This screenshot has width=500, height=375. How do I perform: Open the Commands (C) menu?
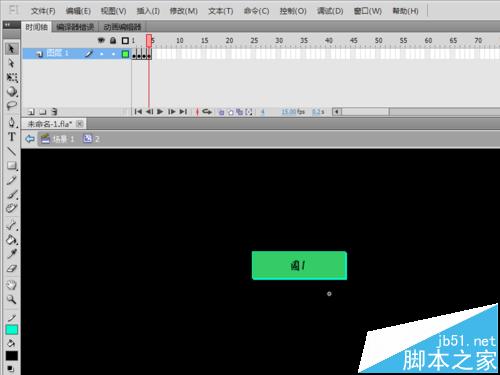pos(256,11)
